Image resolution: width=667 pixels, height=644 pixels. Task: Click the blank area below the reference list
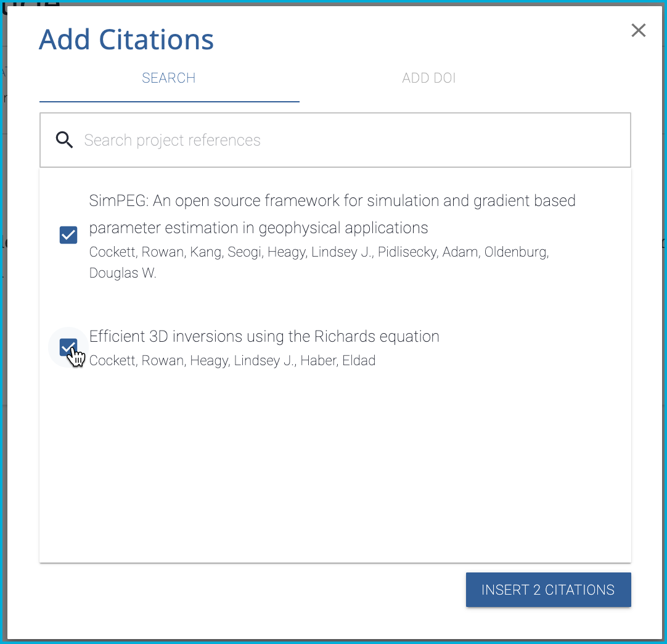click(335, 469)
